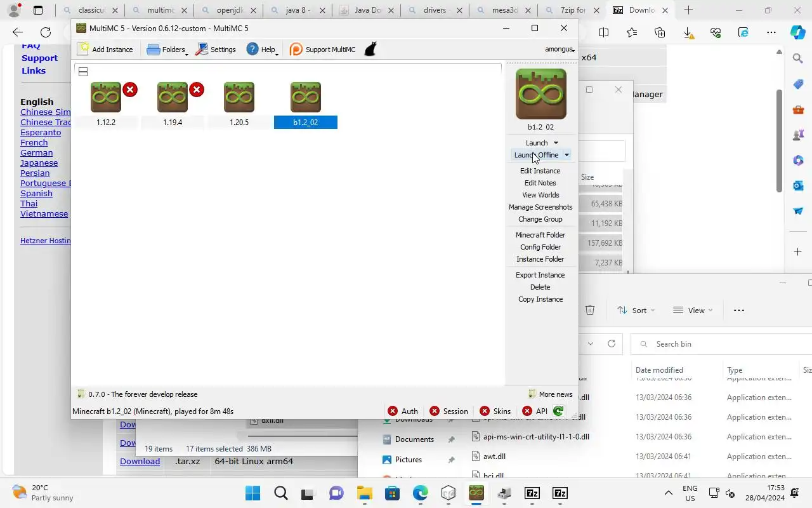Switch to the openjdk browser tab
The height and width of the screenshot is (508, 812).
coord(228,10)
